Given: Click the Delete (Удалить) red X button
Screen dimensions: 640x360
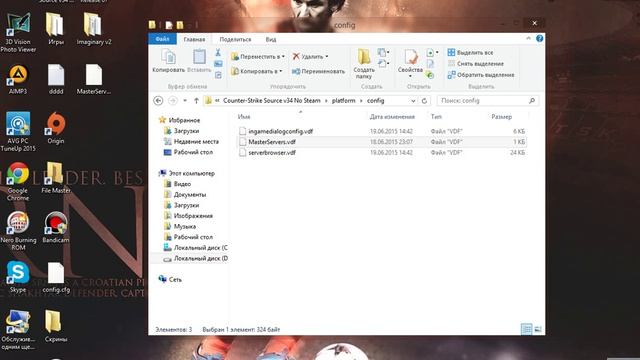Looking at the screenshot, I should point(310,57).
